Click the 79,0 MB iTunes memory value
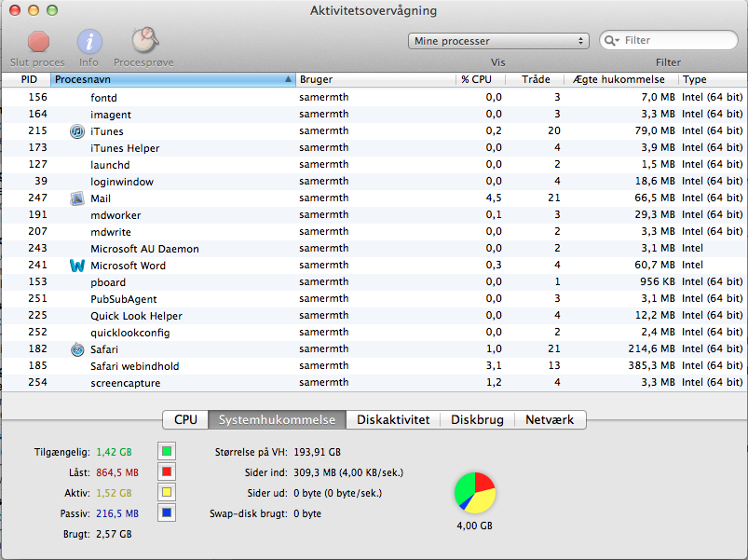 [x=655, y=130]
